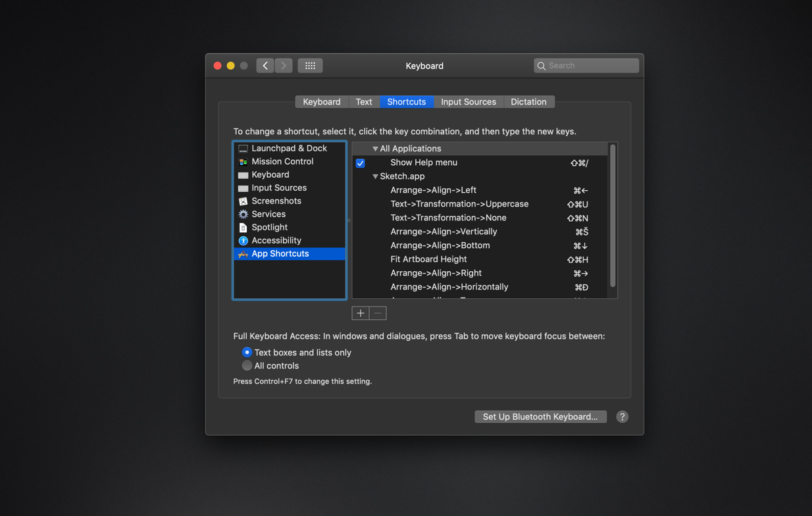Open the Dictation tab

529,101
